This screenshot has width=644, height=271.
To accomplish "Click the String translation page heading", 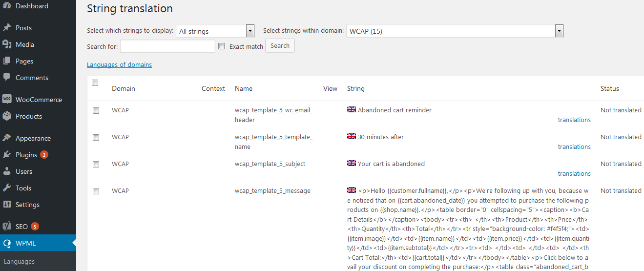I will (x=130, y=9).
